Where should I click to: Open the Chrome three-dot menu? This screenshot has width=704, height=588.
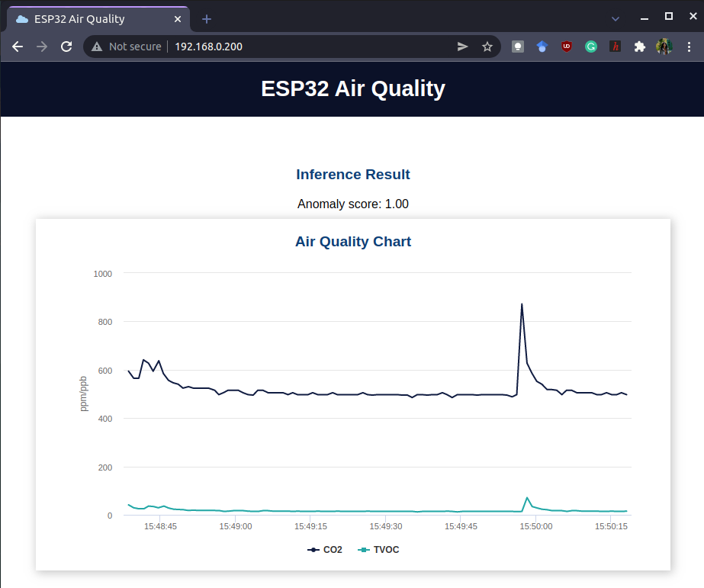689,47
